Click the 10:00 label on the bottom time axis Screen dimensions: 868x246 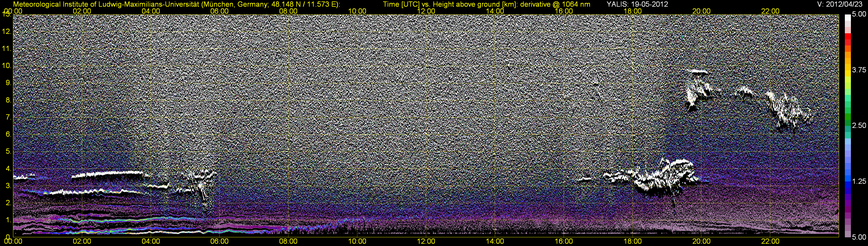point(357,241)
